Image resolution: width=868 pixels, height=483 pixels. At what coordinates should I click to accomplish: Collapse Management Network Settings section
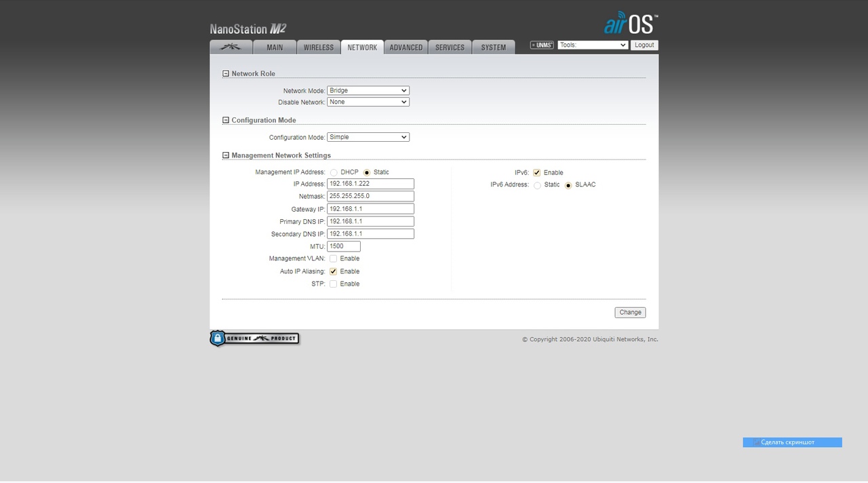(x=226, y=156)
